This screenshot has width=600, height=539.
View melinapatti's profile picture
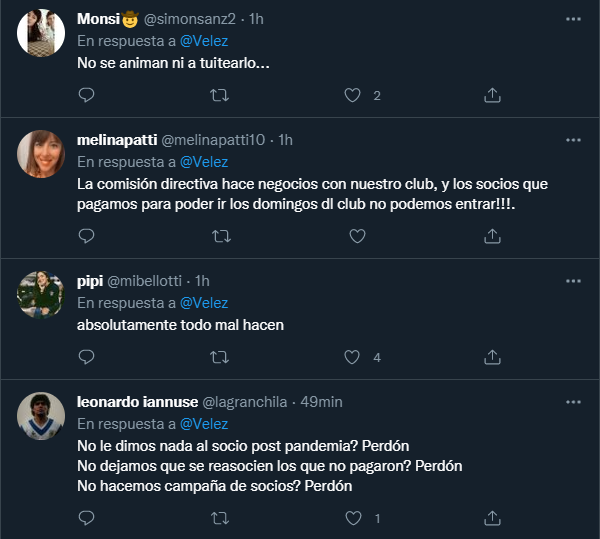(42, 153)
